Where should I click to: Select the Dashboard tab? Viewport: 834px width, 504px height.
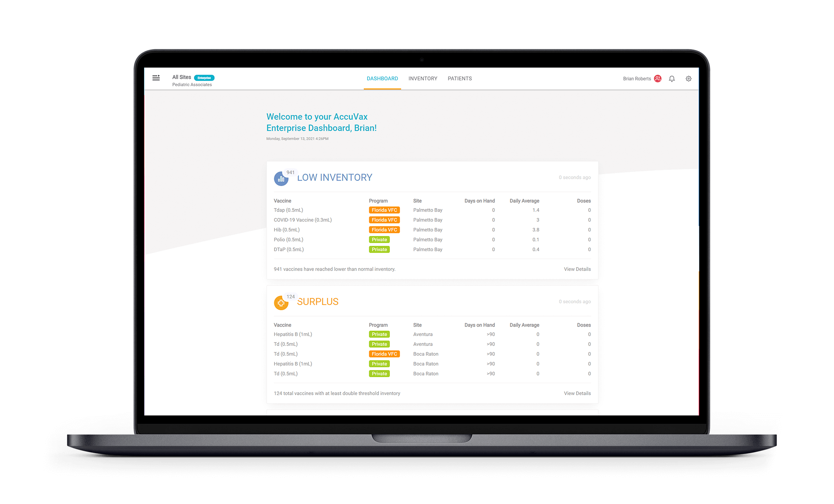(382, 78)
